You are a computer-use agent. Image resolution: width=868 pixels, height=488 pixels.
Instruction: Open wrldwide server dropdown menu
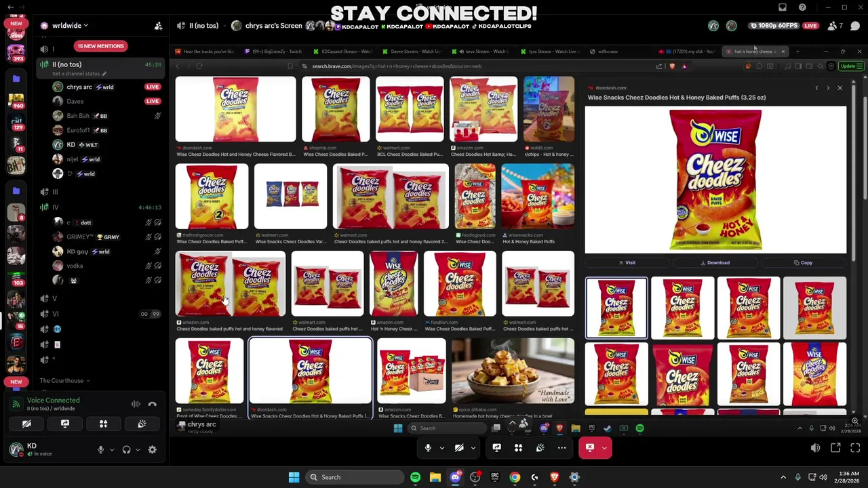(70, 26)
